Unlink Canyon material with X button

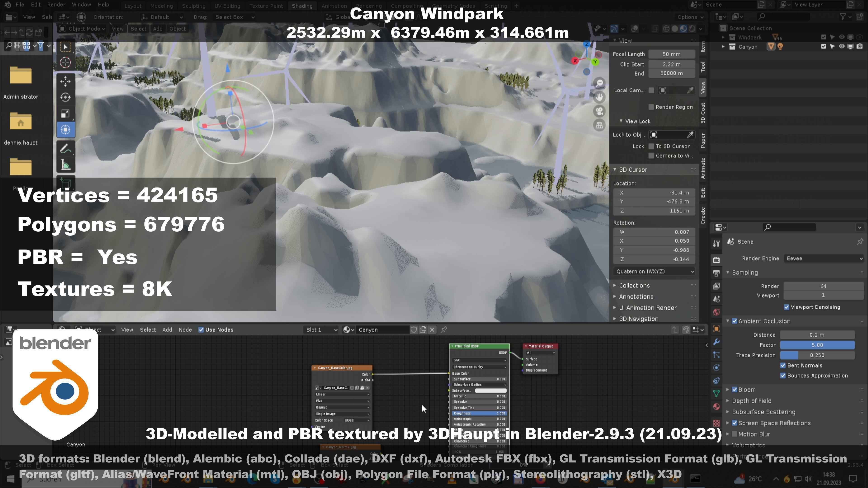(x=432, y=330)
